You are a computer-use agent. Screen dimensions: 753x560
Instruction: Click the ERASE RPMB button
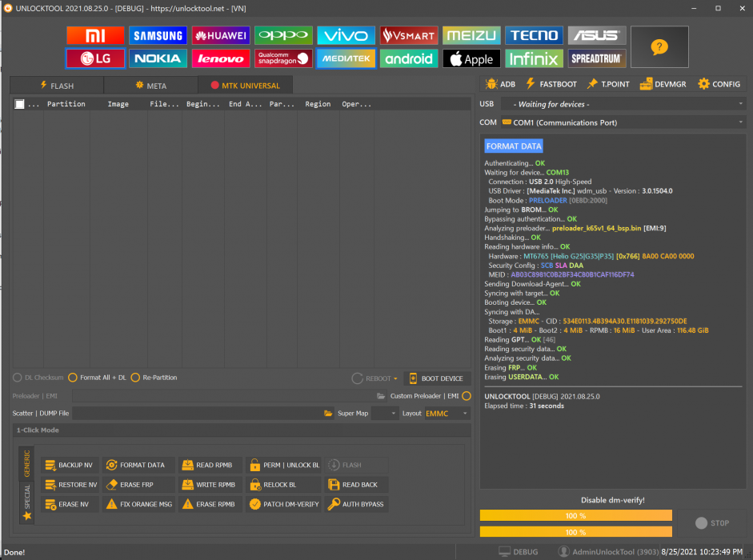click(x=209, y=504)
